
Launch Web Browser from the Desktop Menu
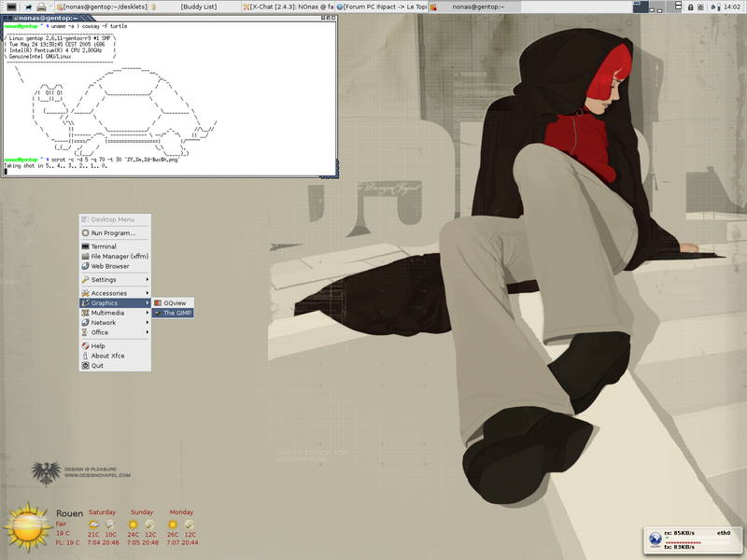tap(115, 266)
